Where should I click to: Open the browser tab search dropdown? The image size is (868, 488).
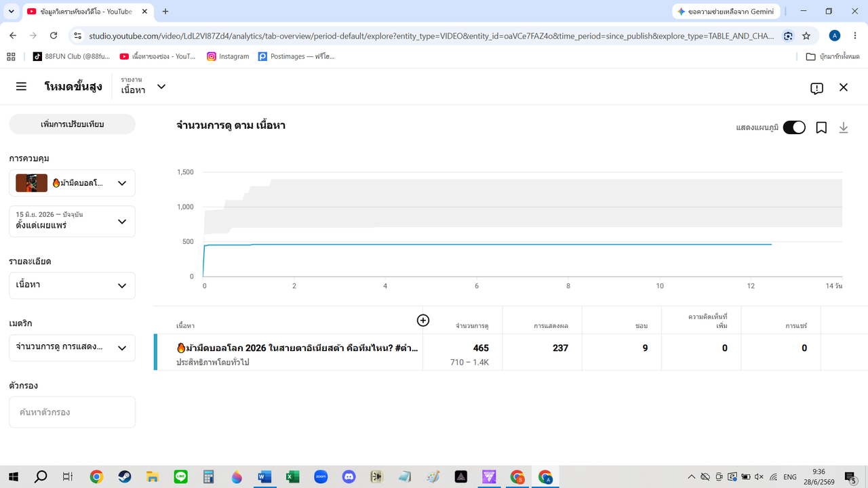pyautogui.click(x=11, y=12)
